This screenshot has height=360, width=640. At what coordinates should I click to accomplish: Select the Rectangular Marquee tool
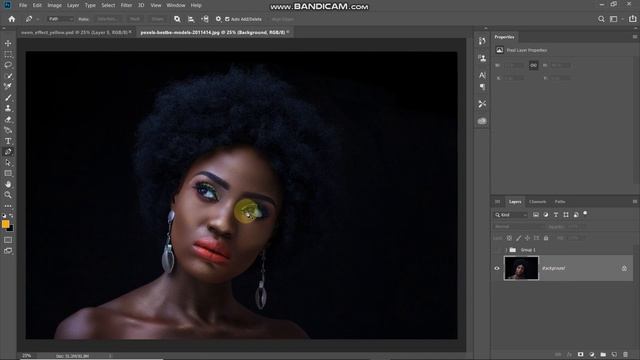point(8,54)
